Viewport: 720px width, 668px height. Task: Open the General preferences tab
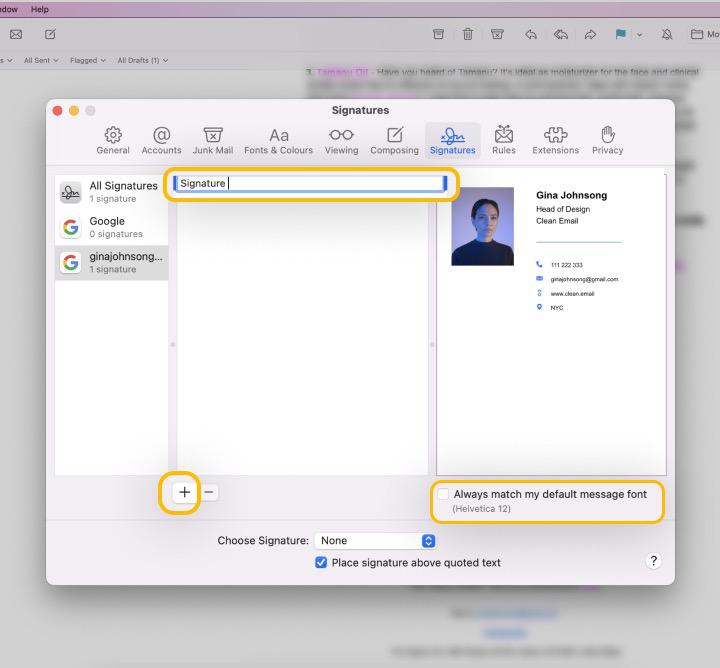pos(113,140)
